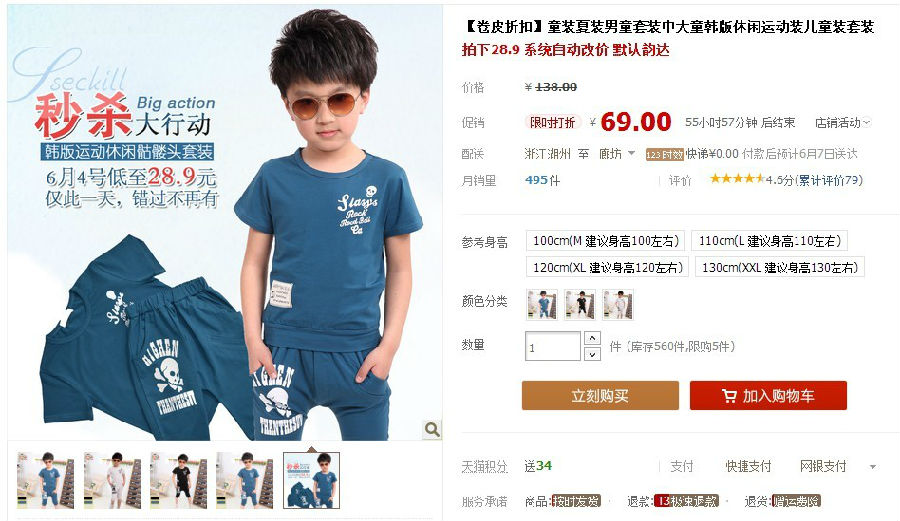The image size is (900, 521).
Task: Increase quantity with the up arrow
Action: point(592,338)
